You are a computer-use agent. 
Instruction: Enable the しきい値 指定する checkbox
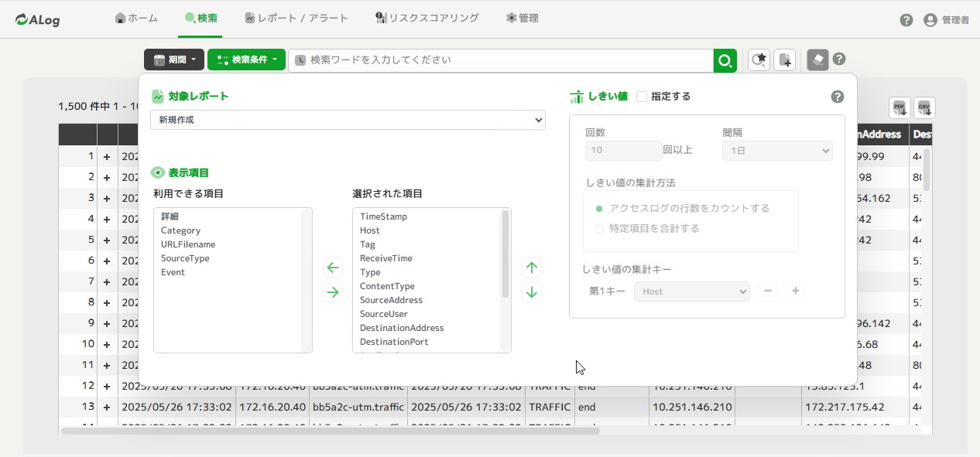tap(642, 97)
